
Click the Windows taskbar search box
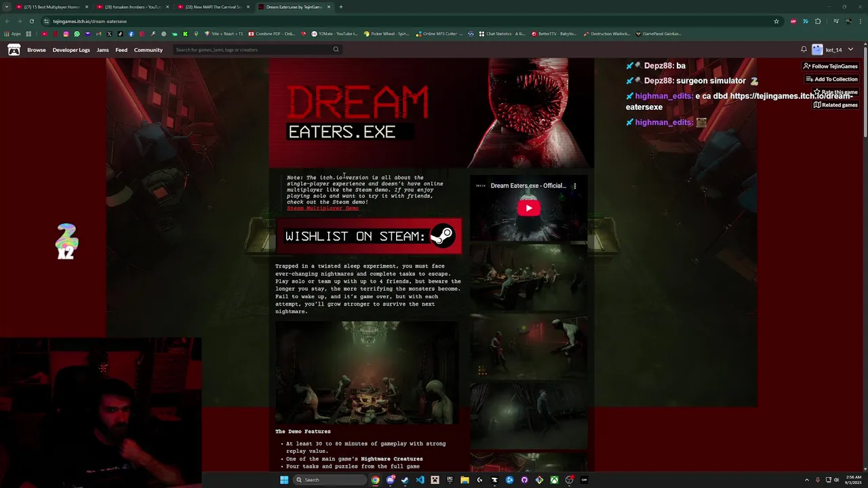click(329, 480)
